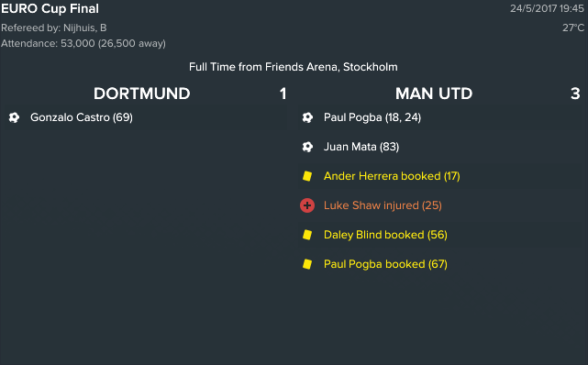
Task: Click goal ball icon next to Paul Pogba
Action: tap(307, 117)
